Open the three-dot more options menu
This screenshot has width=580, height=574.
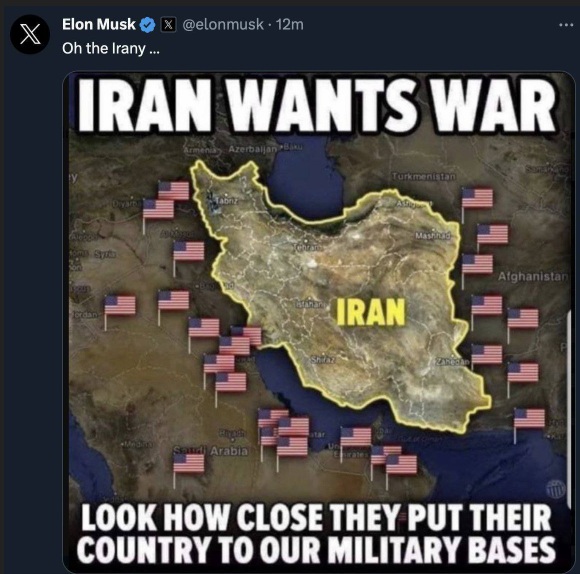pos(566,25)
